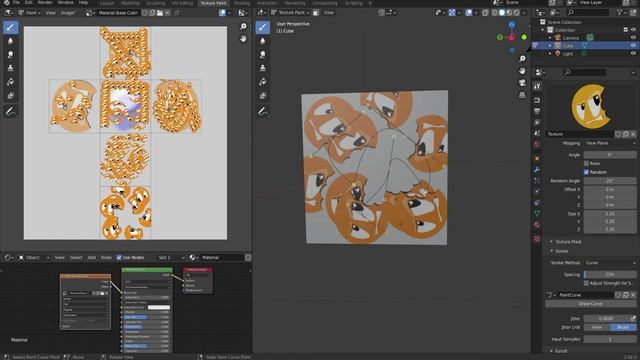Viewport: 640px width, 360px height.
Task: Hide the Light object via eye icon
Action: [x=633, y=53]
